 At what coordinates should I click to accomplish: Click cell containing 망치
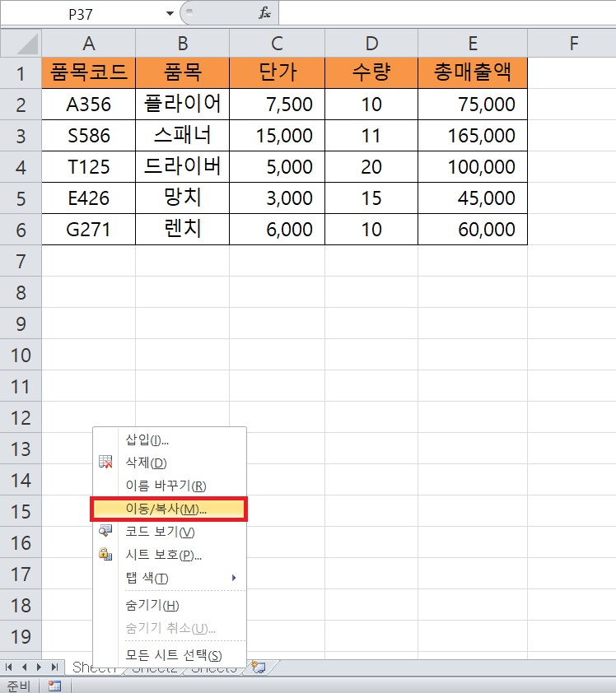[182, 198]
